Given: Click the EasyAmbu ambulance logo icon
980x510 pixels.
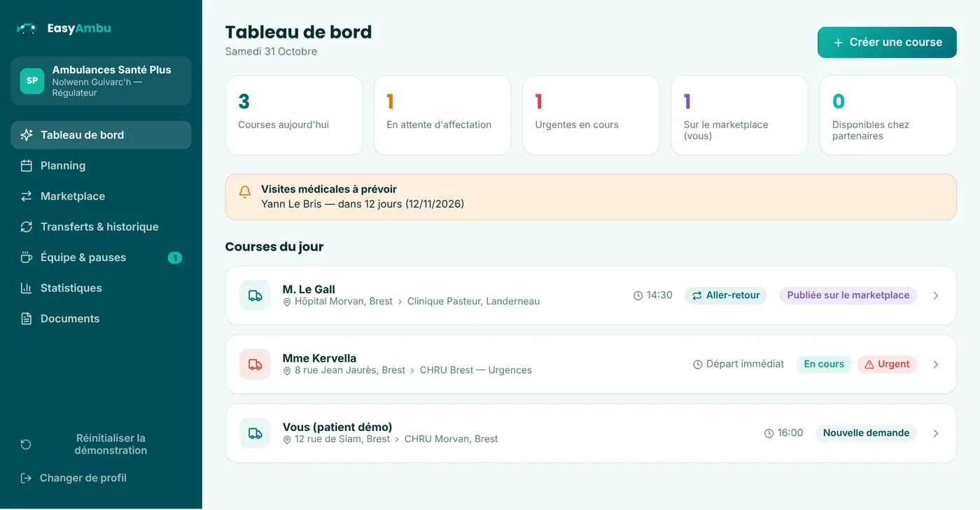Looking at the screenshot, I should (26, 29).
